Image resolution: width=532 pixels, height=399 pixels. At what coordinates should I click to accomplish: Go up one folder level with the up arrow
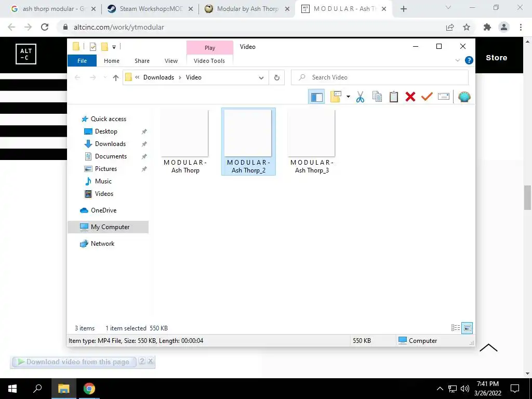(x=116, y=78)
